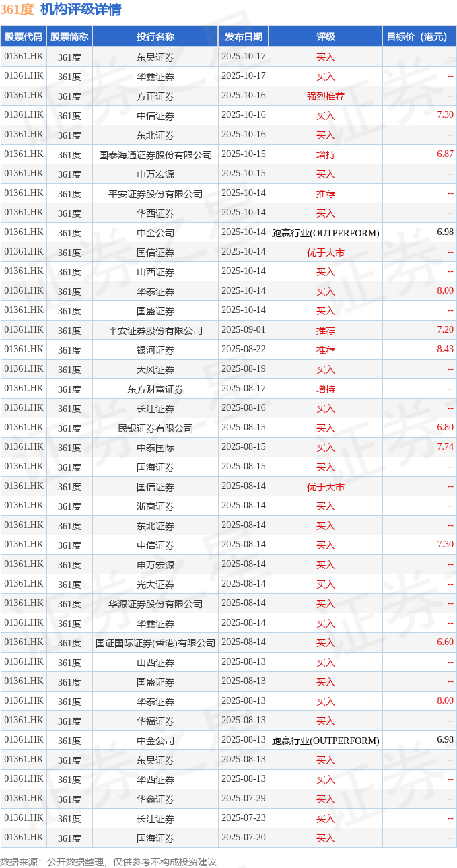Click the 机构评级详情 title text
Viewport: 457px width, 868px height.
tap(81, 9)
